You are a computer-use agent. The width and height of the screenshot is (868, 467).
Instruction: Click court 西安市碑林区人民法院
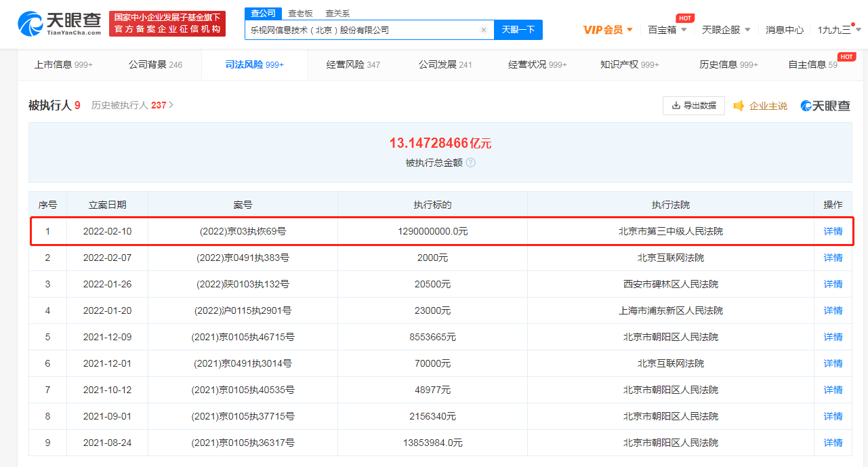point(671,284)
